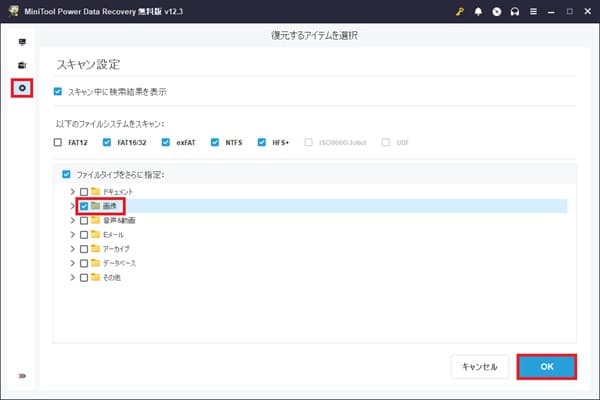The width and height of the screenshot is (600, 400).
Task: Check the アーカイブ folder checkbox
Action: (84, 249)
